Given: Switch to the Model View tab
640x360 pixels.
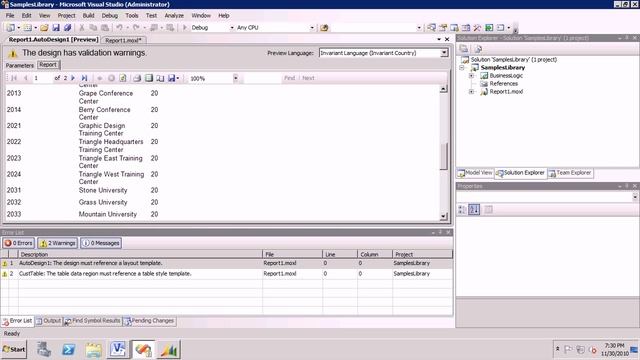Looking at the screenshot, I should (x=475, y=173).
